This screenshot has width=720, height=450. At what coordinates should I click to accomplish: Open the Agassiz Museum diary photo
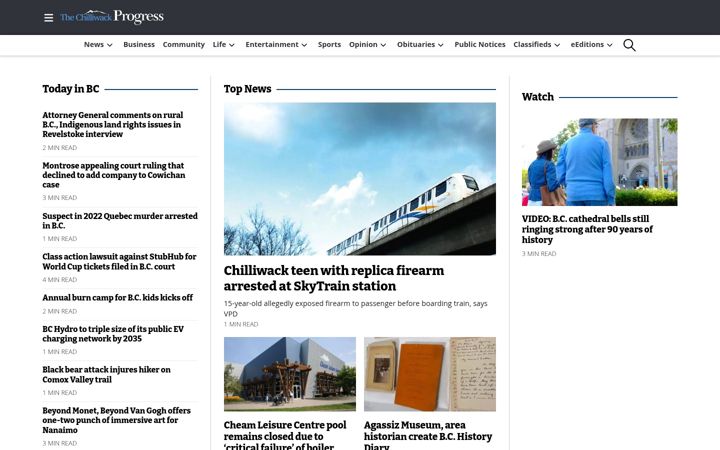pos(430,374)
